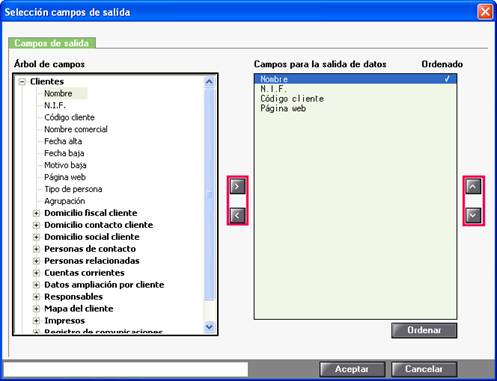Select the Clientes root label
The height and width of the screenshot is (381, 497).
tap(47, 82)
